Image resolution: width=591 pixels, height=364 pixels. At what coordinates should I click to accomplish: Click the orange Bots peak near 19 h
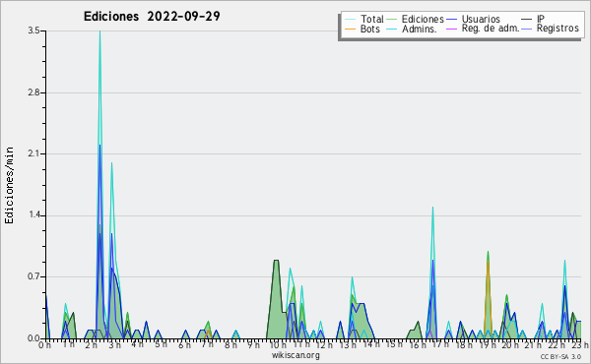point(488,261)
